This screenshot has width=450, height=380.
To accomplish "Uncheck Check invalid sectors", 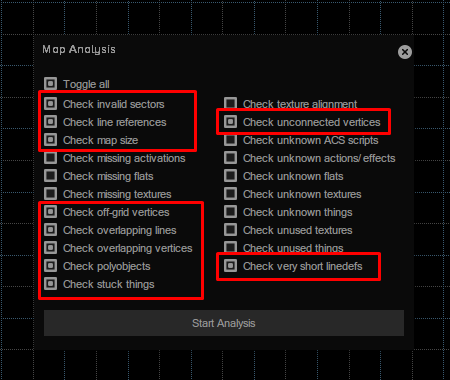I will (51, 104).
